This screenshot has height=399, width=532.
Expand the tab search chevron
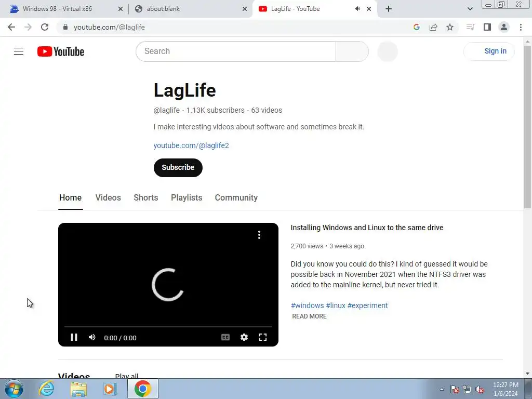tap(470, 9)
